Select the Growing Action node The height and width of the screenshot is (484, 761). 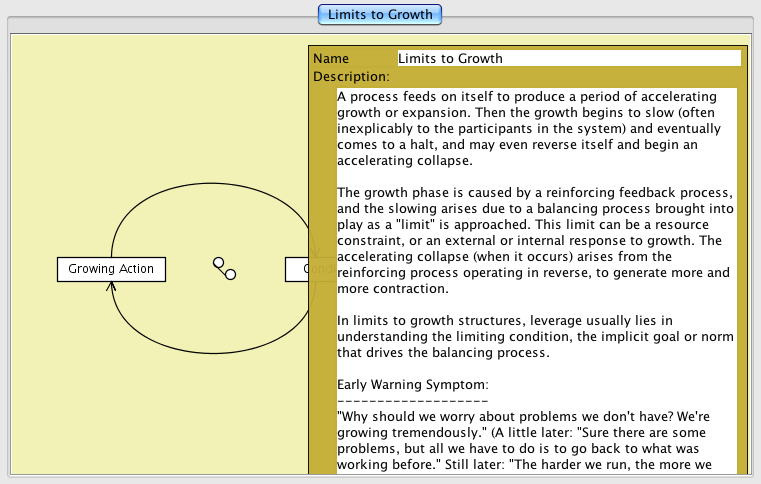[111, 269]
